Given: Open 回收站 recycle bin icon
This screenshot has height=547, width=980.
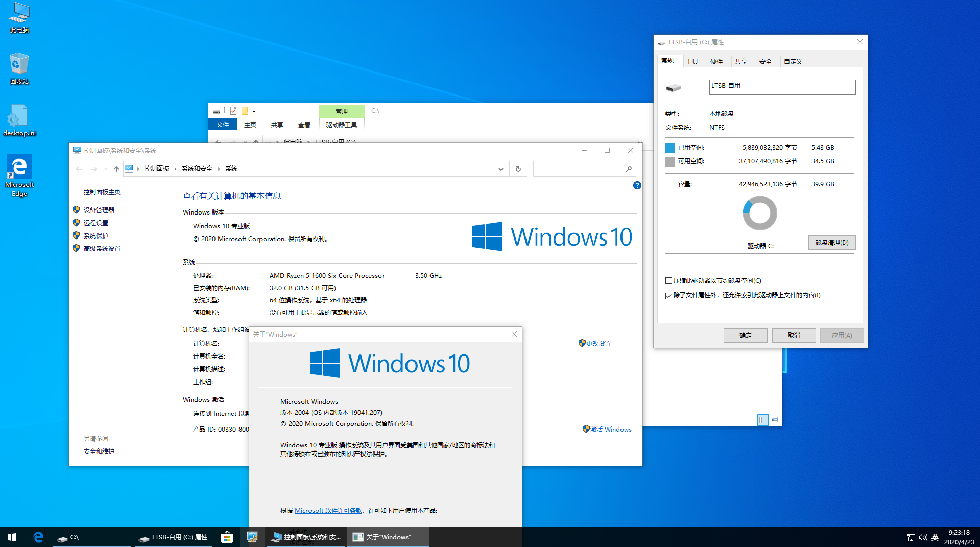Looking at the screenshot, I should (x=19, y=69).
